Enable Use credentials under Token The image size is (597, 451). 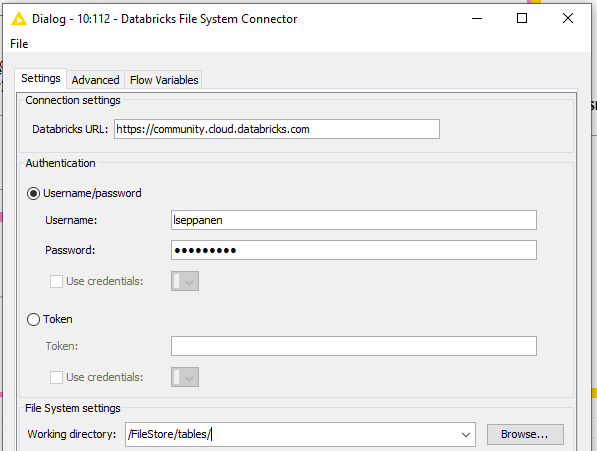(x=56, y=378)
